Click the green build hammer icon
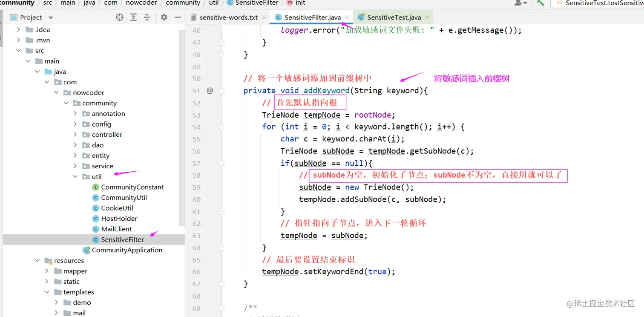The height and width of the screenshot is (317, 644). click(x=541, y=3)
